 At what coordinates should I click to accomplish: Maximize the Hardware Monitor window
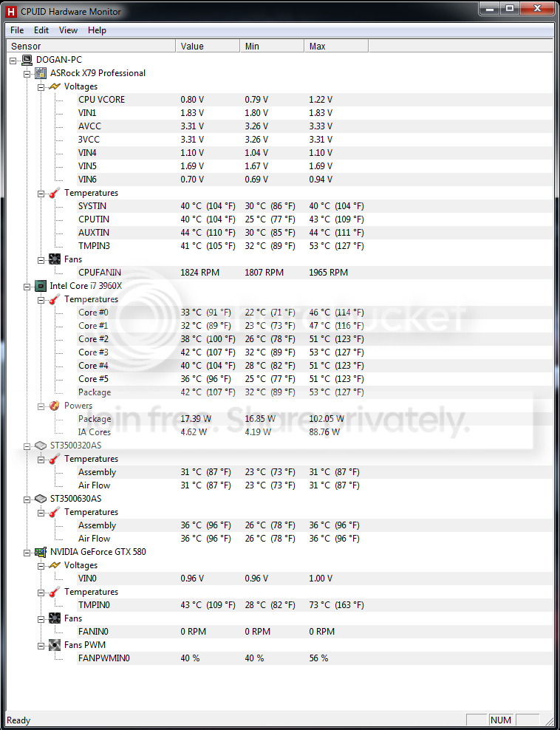coord(511,8)
